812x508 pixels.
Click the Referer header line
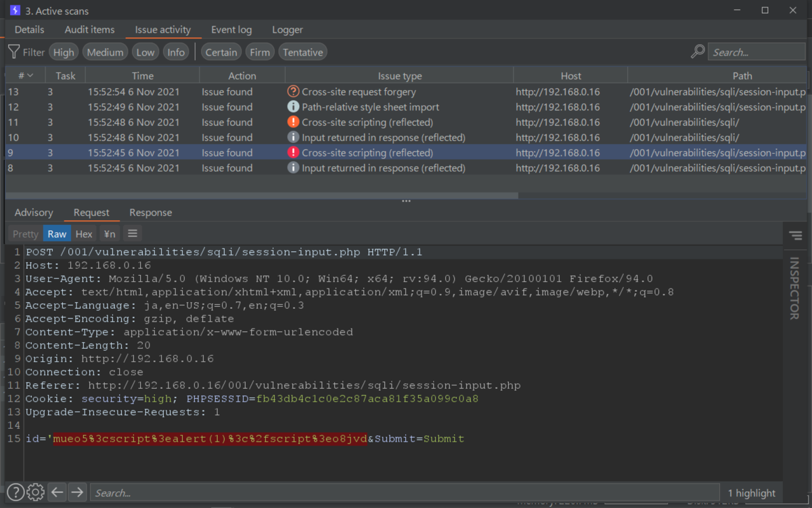pyautogui.click(x=273, y=385)
